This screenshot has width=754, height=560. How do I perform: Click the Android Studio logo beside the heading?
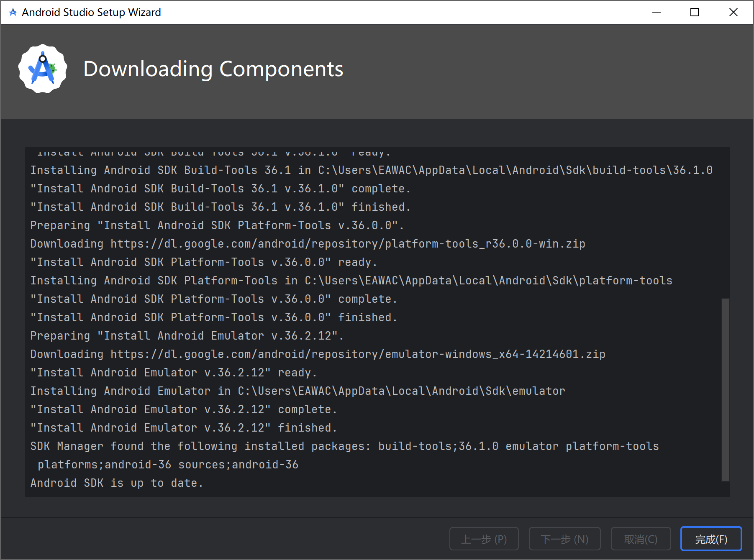(43, 69)
